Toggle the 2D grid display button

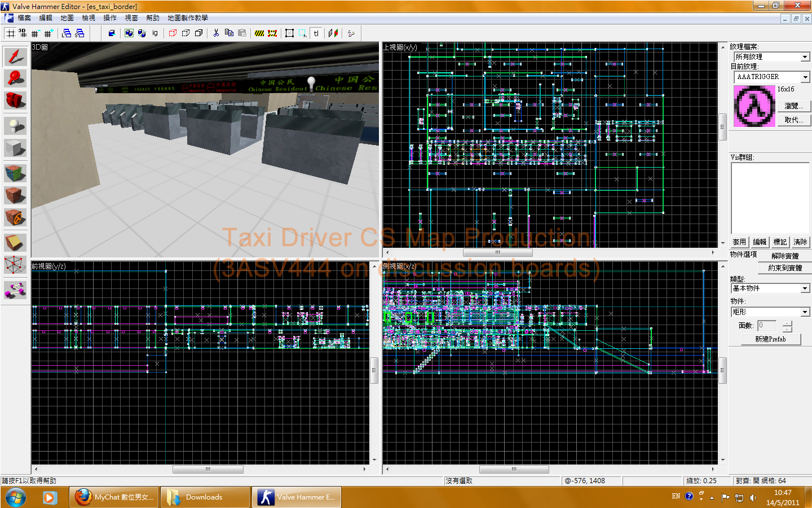(10, 33)
